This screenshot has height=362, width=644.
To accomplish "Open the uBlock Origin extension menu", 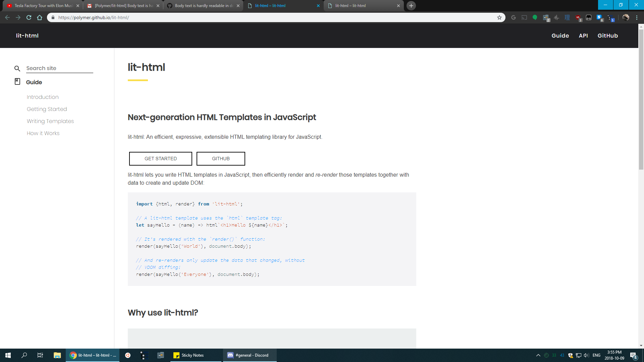I will 579,17.
